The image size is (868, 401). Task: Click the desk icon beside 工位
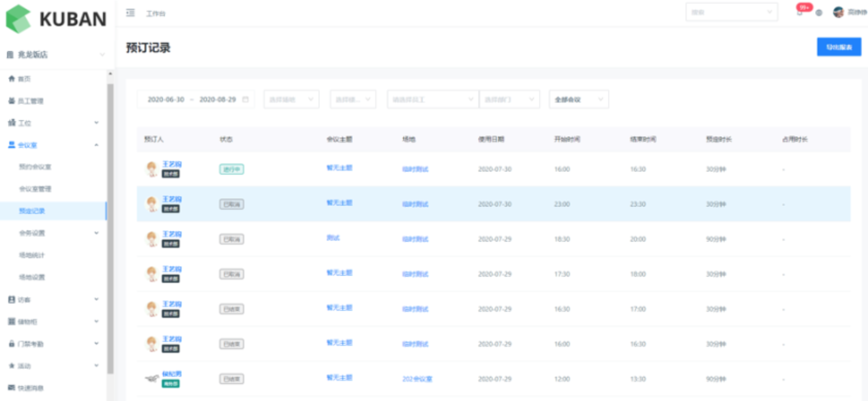[x=11, y=123]
